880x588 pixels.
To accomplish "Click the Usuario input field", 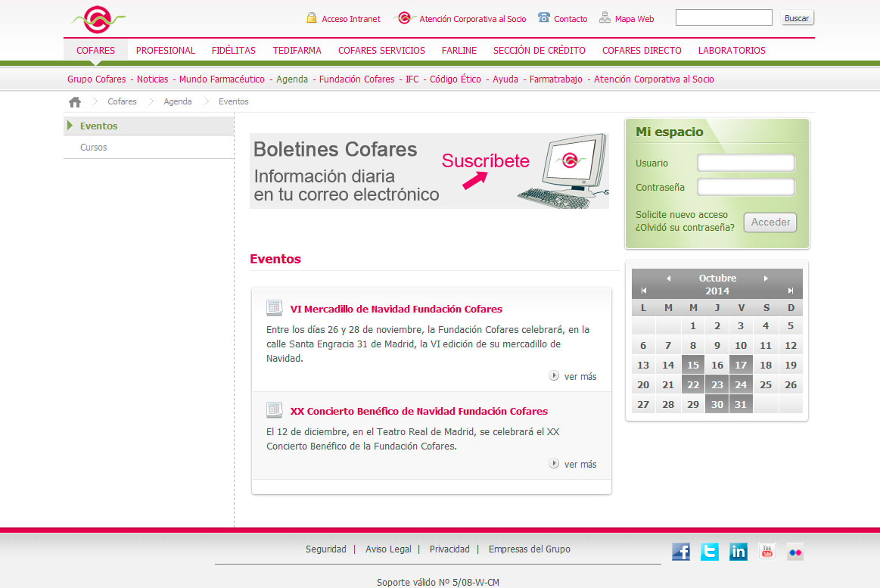I will pos(745,162).
